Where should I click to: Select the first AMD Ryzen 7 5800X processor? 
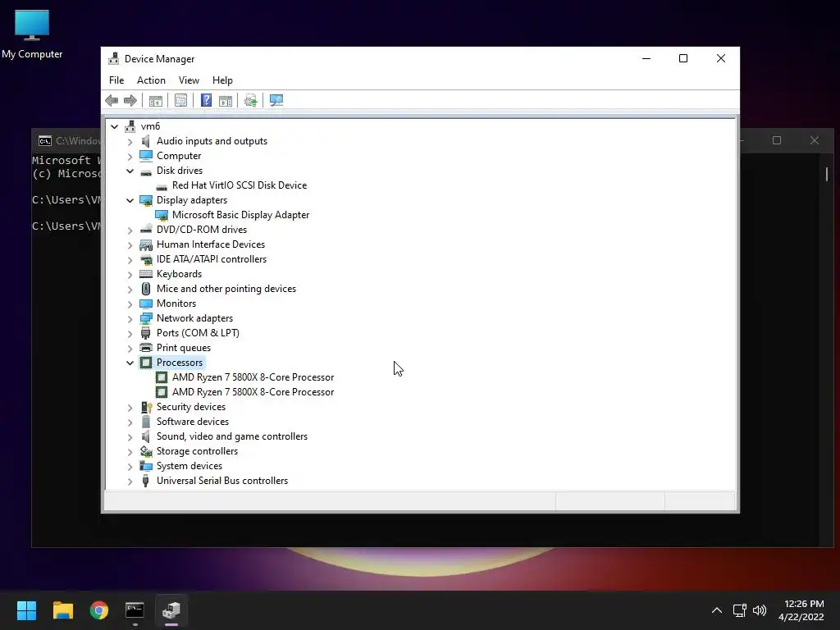point(253,377)
